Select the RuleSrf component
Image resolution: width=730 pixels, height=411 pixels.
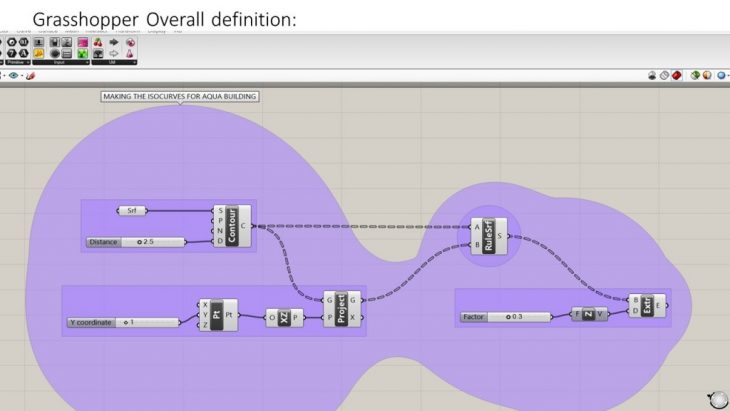[489, 235]
